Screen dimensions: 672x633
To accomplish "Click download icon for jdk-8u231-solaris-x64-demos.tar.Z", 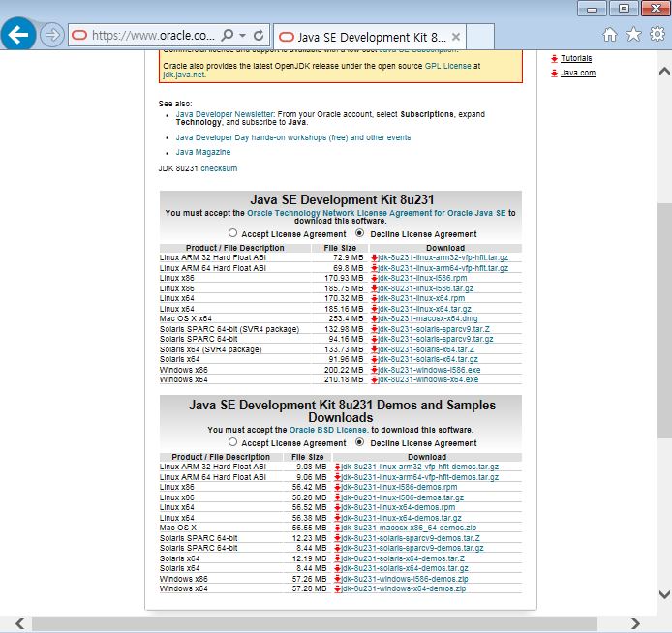I will click(x=338, y=558).
